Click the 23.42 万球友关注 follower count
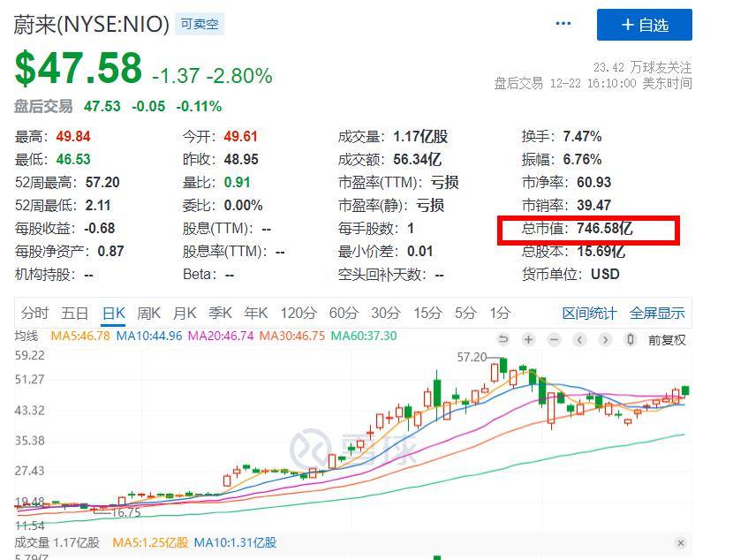 [642, 67]
